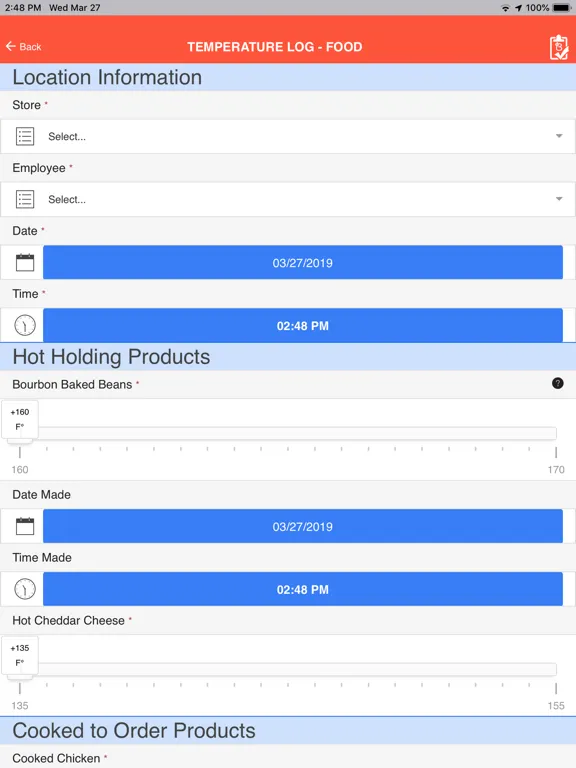Click the Time Made 02:48 PM button
This screenshot has height=768, width=576.
pyautogui.click(x=303, y=589)
